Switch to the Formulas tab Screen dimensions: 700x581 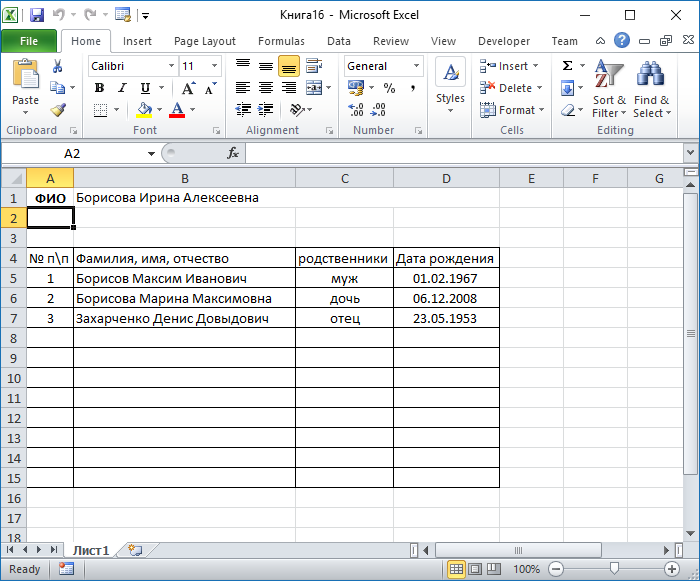[281, 41]
